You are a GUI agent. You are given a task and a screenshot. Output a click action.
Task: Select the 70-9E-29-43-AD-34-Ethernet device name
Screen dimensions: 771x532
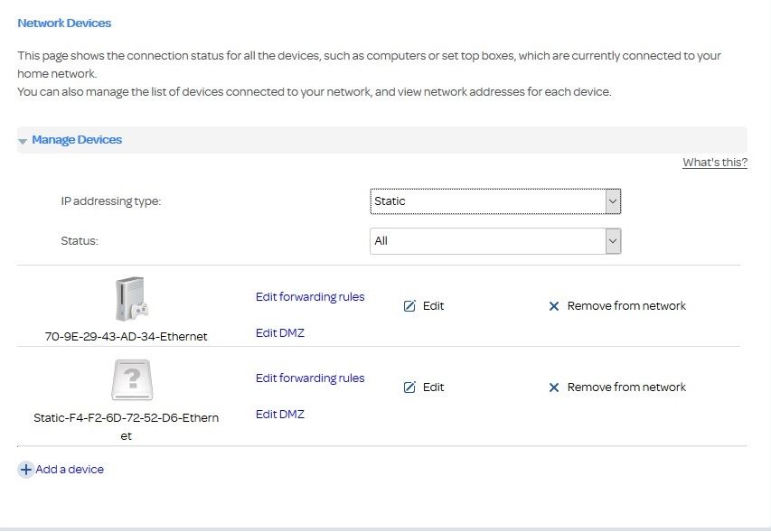click(x=126, y=337)
